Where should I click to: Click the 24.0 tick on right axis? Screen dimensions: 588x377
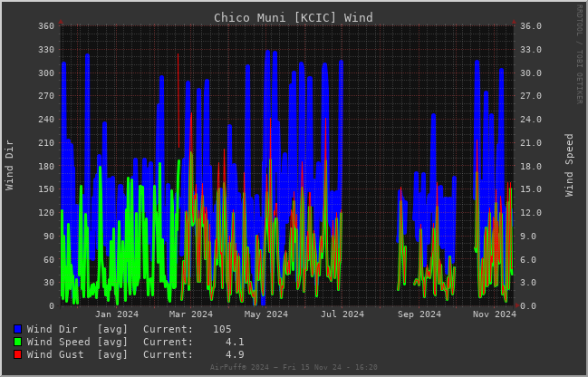tap(530, 120)
